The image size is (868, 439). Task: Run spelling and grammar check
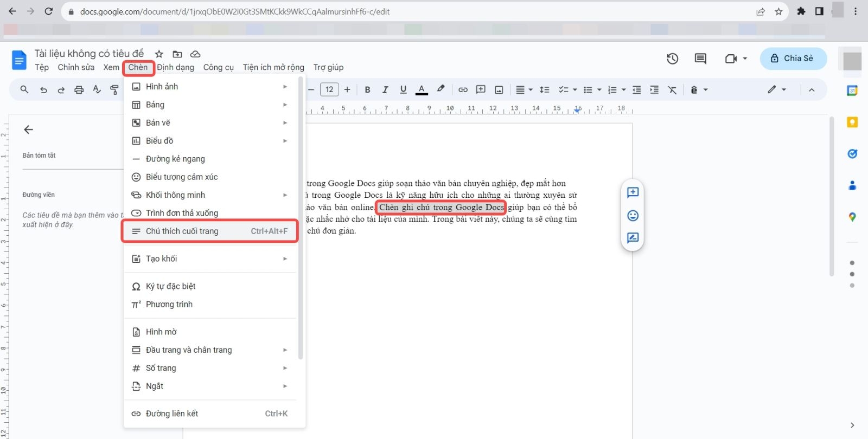(97, 90)
